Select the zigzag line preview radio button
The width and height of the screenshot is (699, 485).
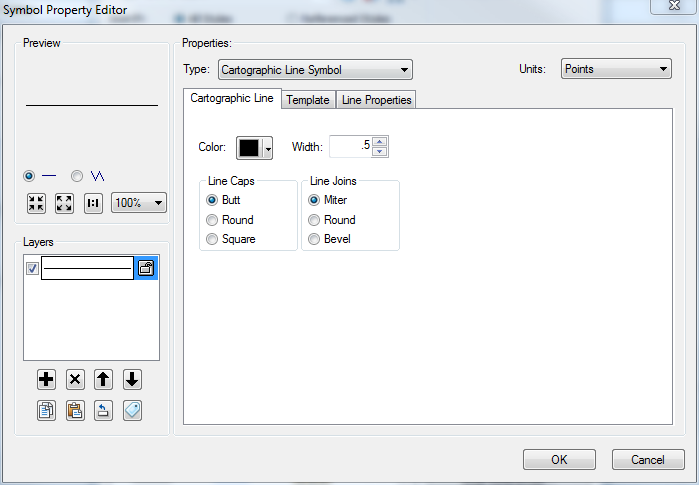(77, 176)
